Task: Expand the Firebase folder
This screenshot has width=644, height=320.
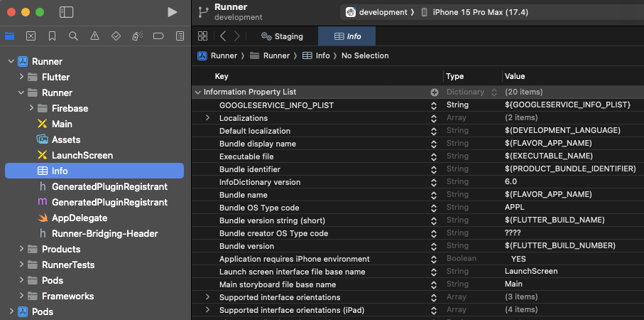Action: point(32,108)
